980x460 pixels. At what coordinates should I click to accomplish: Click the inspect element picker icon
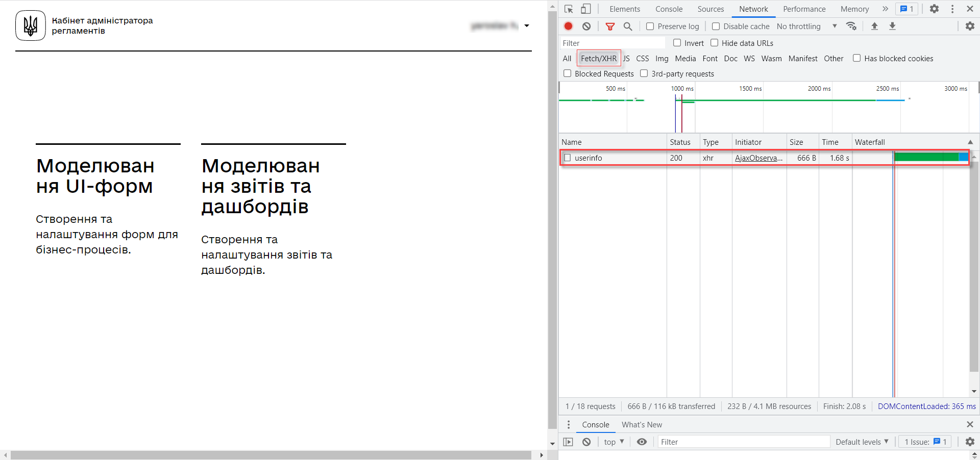pos(569,9)
